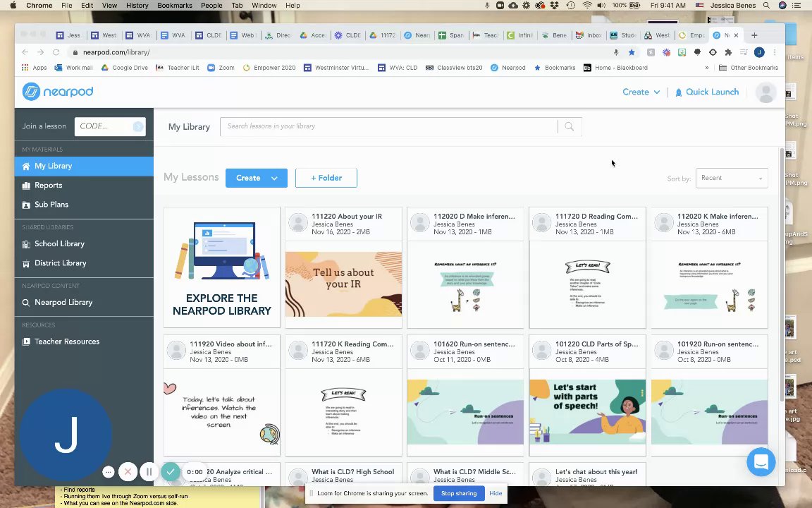
Task: Click the What is CLD? Middle School title
Action: (x=474, y=472)
